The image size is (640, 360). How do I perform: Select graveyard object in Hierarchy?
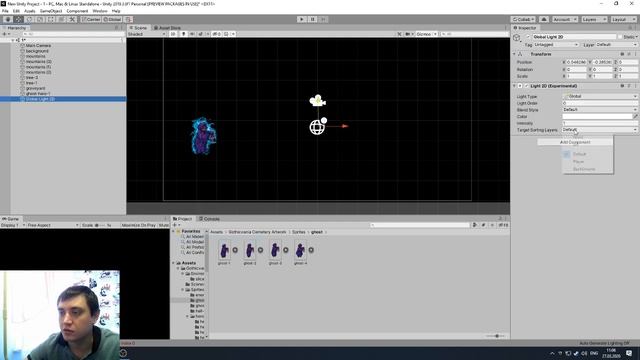pos(36,88)
